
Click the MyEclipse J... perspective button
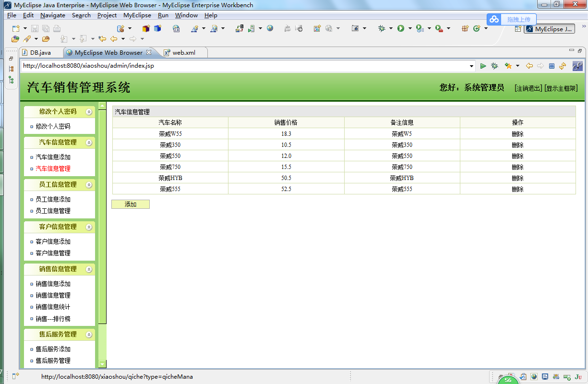point(549,29)
